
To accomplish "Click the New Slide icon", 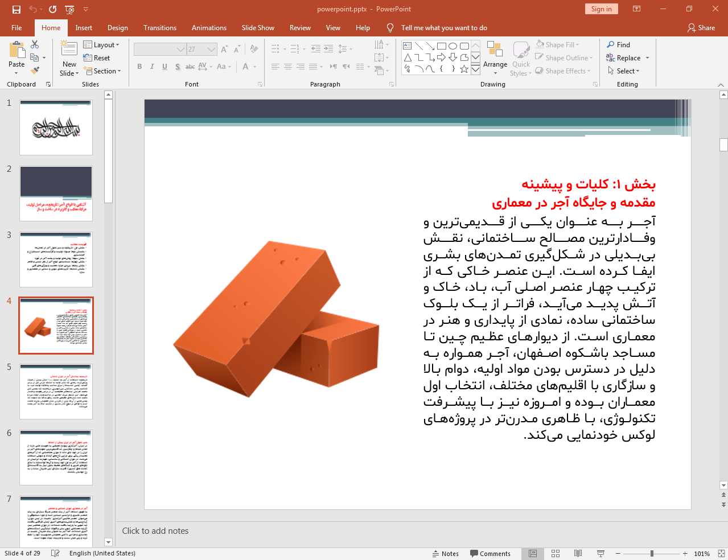I will 69,49.
